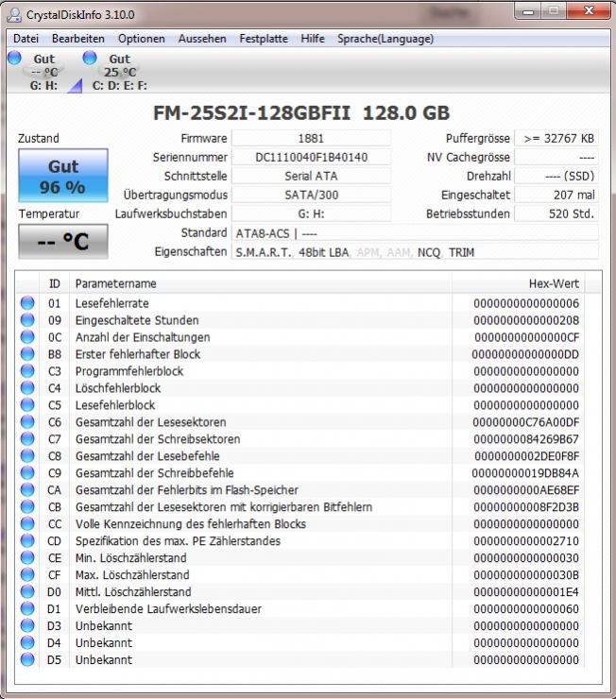Click the Hex-Wert column header
This screenshot has width=616, height=699.
(x=519, y=283)
